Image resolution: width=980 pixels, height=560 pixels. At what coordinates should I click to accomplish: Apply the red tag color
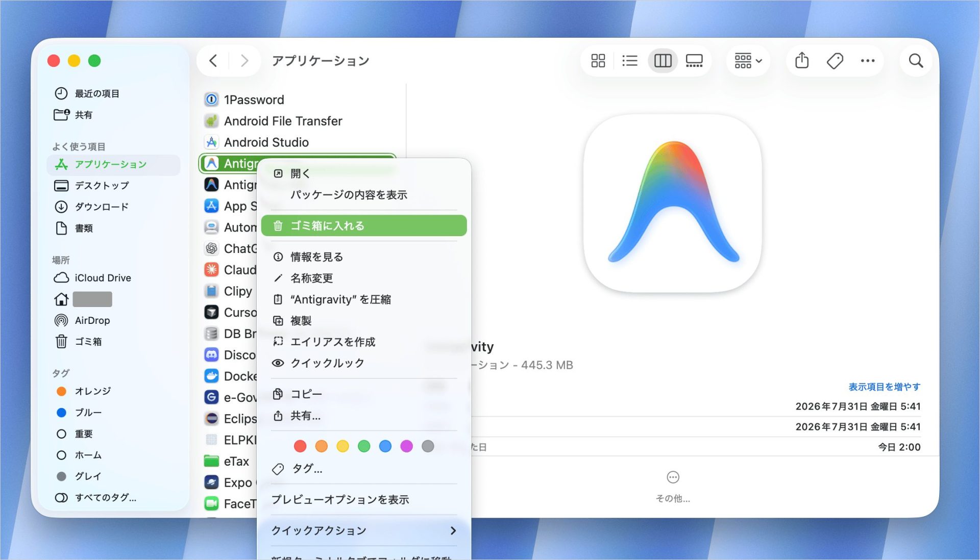click(300, 446)
